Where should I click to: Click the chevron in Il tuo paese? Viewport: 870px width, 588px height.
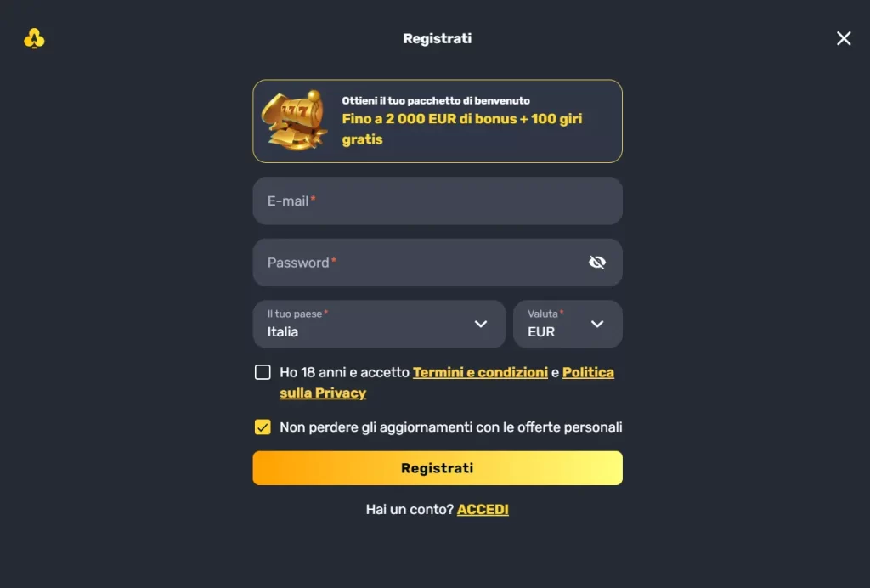coord(481,324)
